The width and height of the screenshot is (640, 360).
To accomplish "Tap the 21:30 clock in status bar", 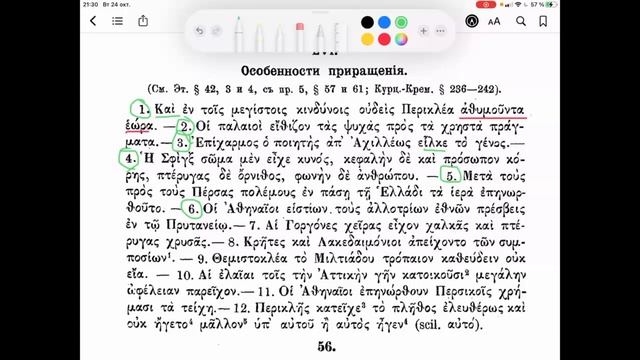I will pos(90,4).
